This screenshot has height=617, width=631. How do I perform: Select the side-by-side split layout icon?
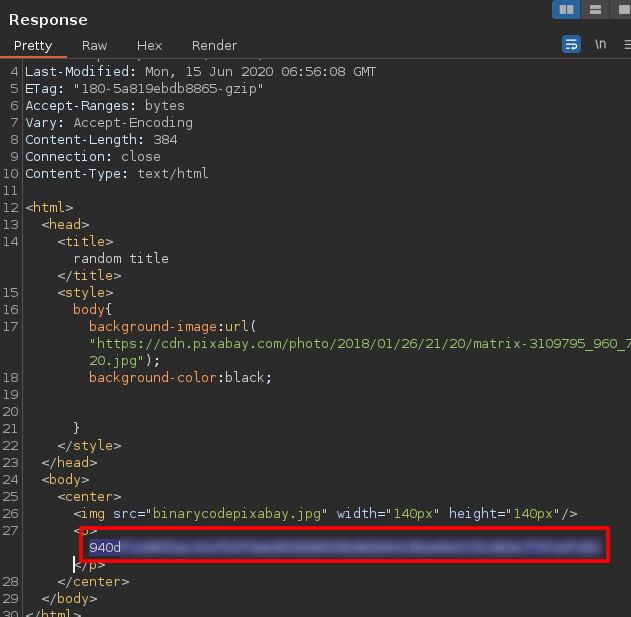[x=567, y=10]
